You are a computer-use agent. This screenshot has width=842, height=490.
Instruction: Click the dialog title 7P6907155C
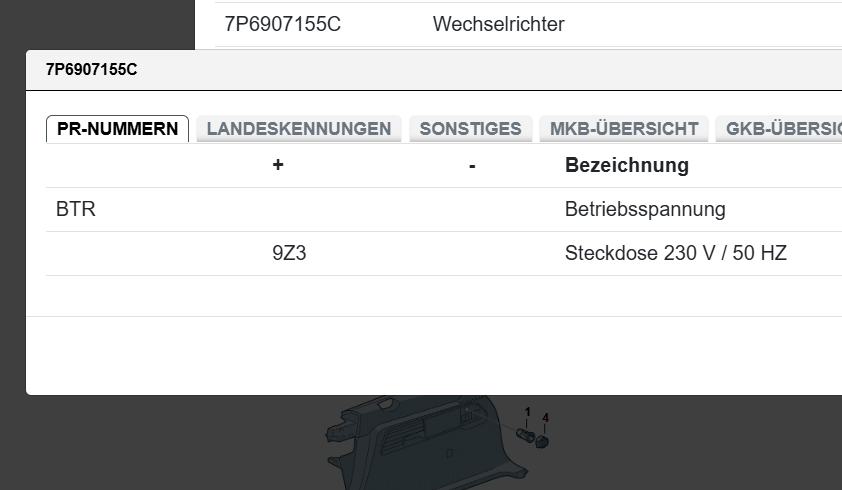91,70
